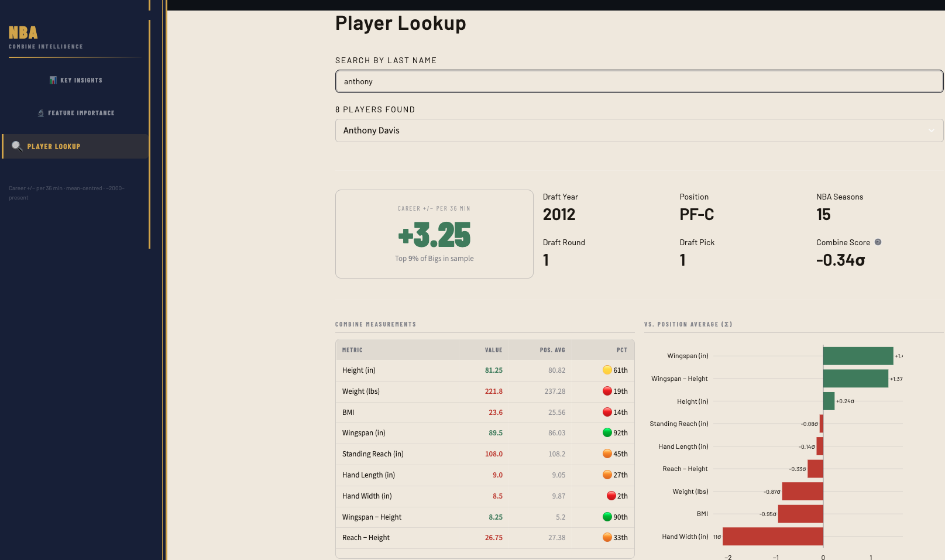Click the red BMI chart bar

tap(800, 514)
